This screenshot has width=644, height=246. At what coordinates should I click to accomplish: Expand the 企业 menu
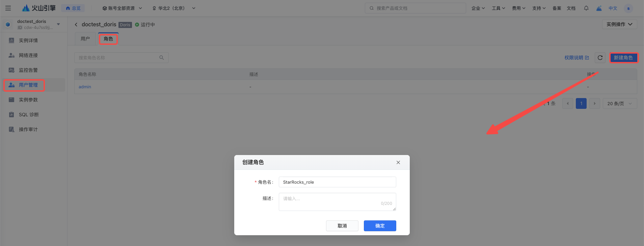point(478,8)
